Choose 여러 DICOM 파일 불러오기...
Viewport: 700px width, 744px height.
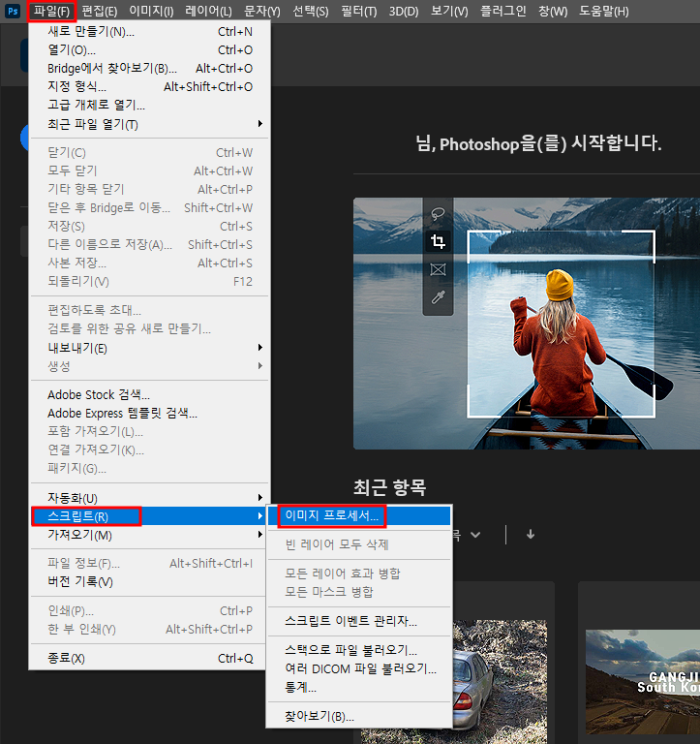(x=359, y=669)
